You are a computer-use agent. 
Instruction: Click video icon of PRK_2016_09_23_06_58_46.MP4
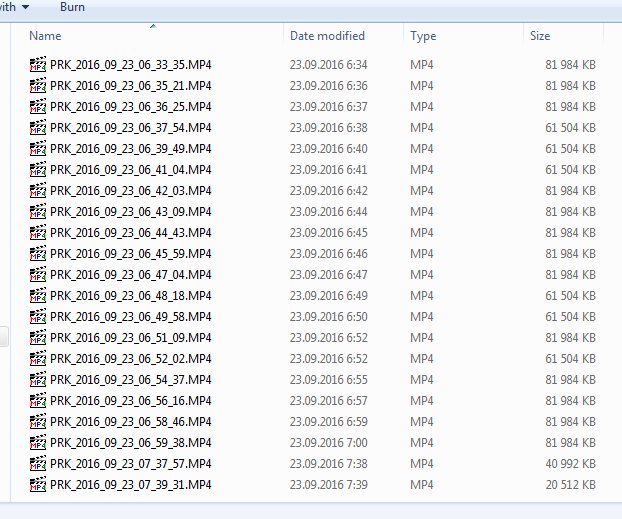click(38, 421)
